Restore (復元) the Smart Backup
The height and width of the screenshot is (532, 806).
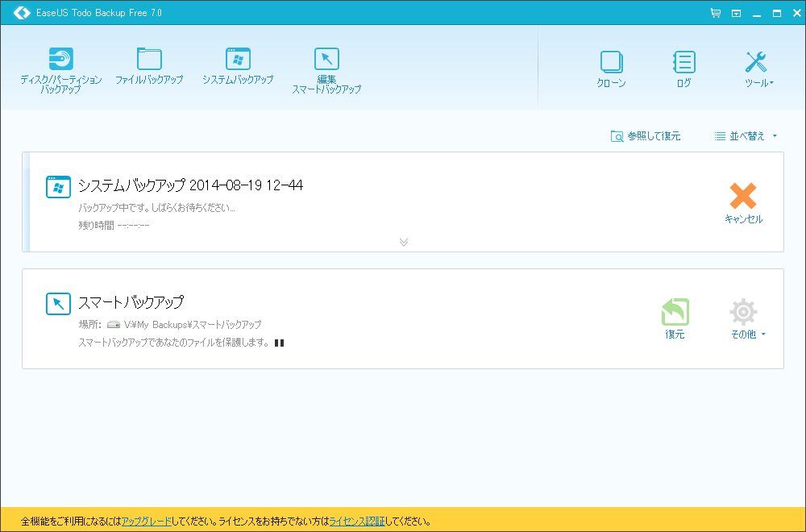pyautogui.click(x=675, y=318)
